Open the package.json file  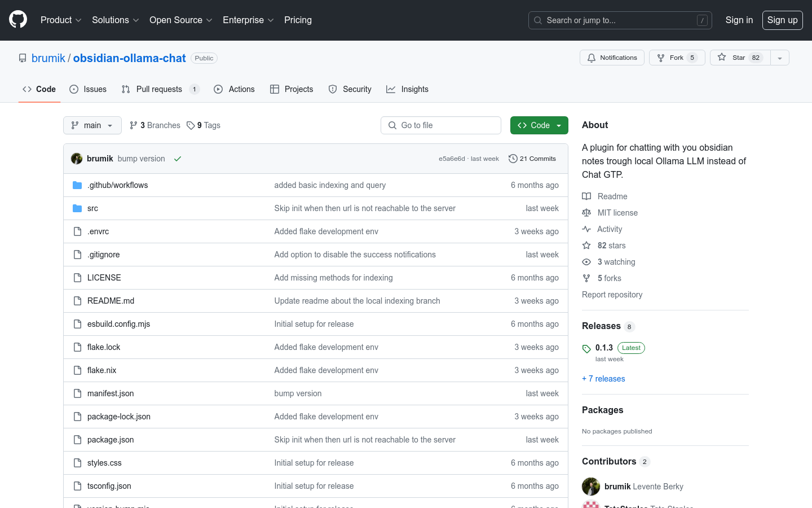coord(111,440)
